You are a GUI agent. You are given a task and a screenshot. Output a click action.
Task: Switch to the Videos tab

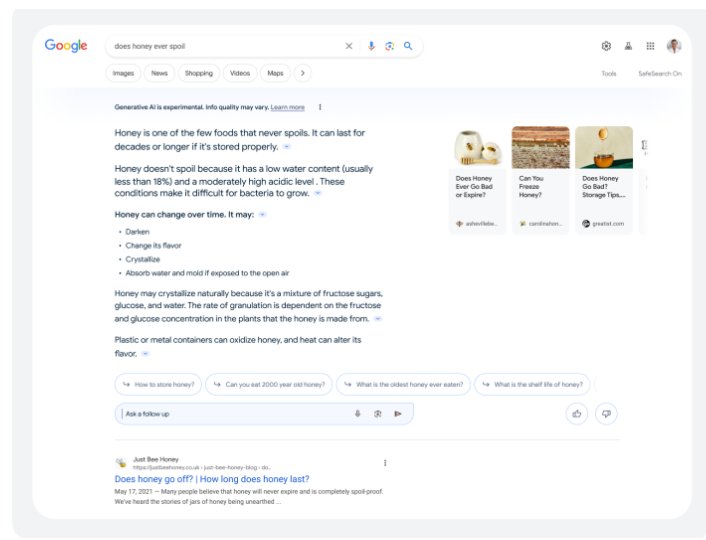(x=240, y=73)
